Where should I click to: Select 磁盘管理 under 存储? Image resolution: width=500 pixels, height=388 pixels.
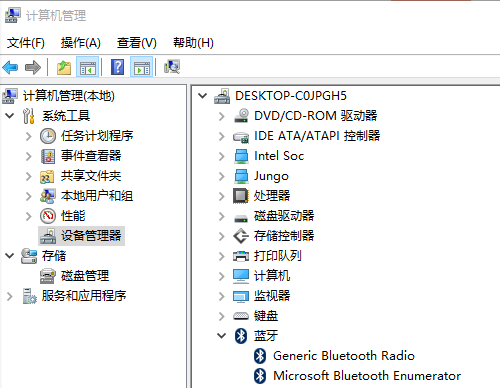point(85,276)
